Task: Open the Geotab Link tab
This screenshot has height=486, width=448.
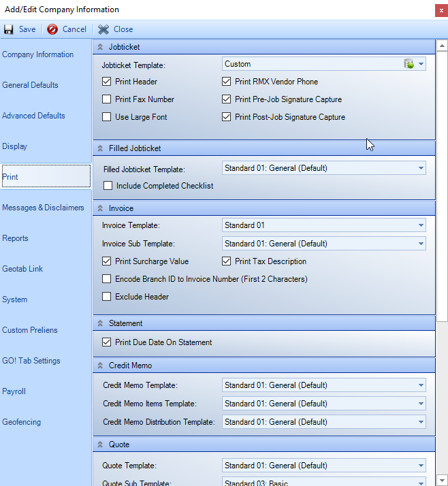Action: click(22, 269)
